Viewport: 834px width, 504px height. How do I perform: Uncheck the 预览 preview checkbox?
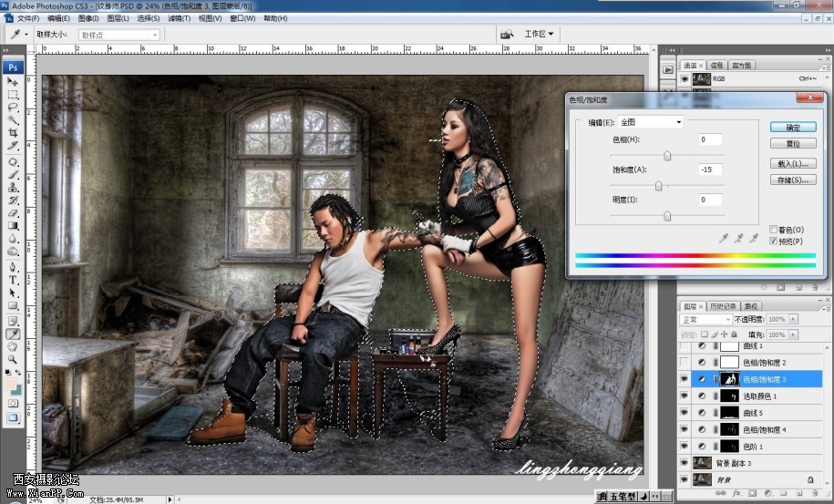pyautogui.click(x=774, y=242)
